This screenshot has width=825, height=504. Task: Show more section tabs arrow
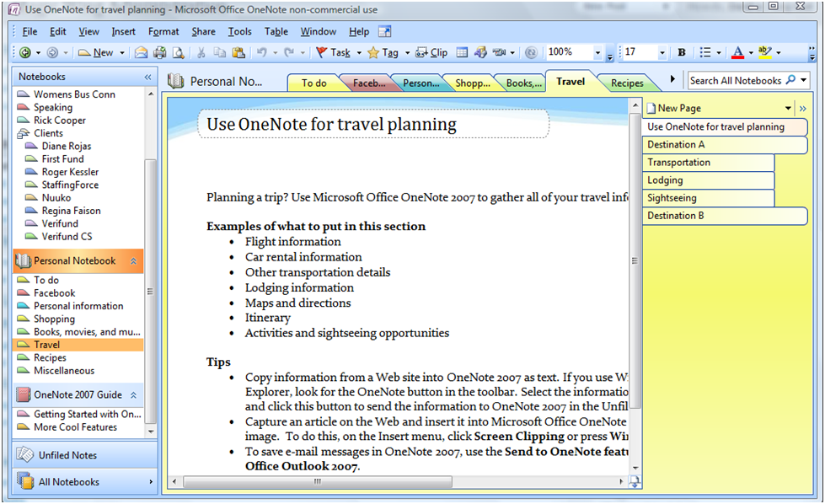pyautogui.click(x=672, y=79)
